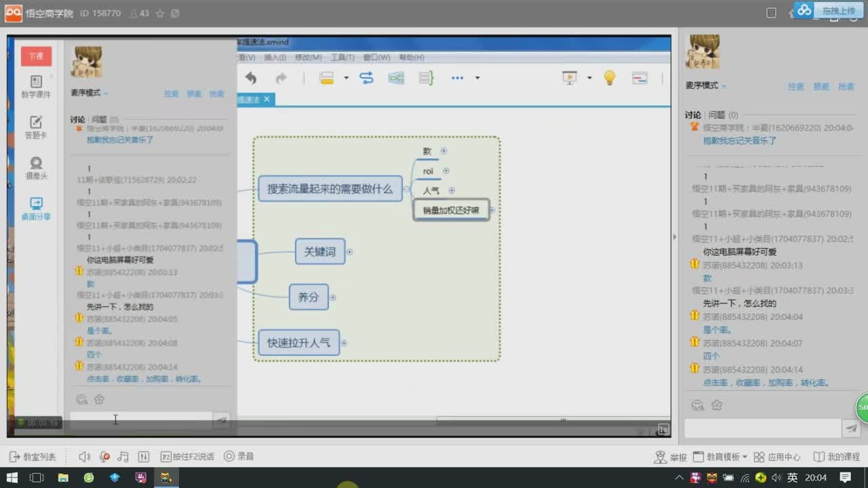868x488 pixels.
Task: Click the 禁麦 link in right panel
Action: [821, 87]
